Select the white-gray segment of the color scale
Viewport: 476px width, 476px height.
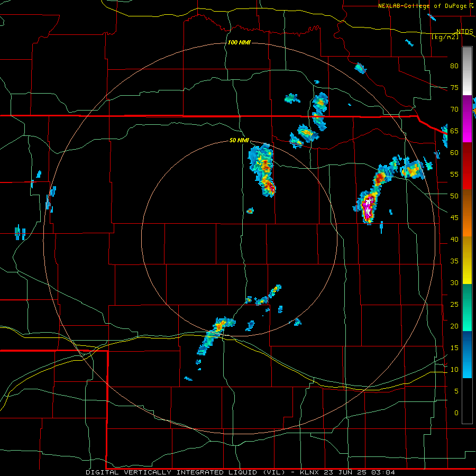click(467, 71)
